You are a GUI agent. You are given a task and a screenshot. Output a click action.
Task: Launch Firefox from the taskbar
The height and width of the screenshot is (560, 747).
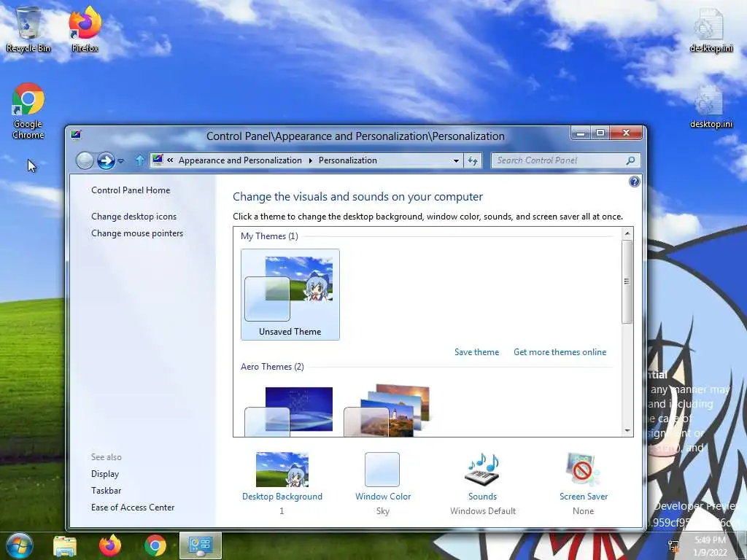(x=109, y=545)
